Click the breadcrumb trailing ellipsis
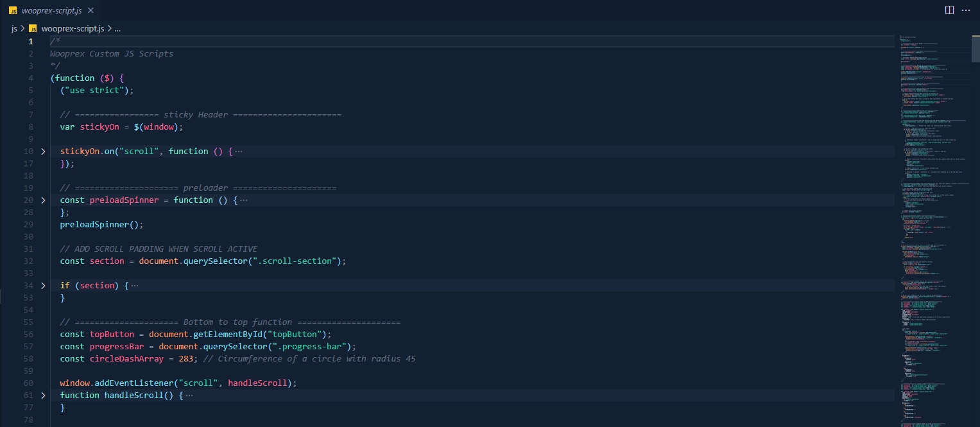This screenshot has width=980, height=427. pyautogui.click(x=117, y=28)
